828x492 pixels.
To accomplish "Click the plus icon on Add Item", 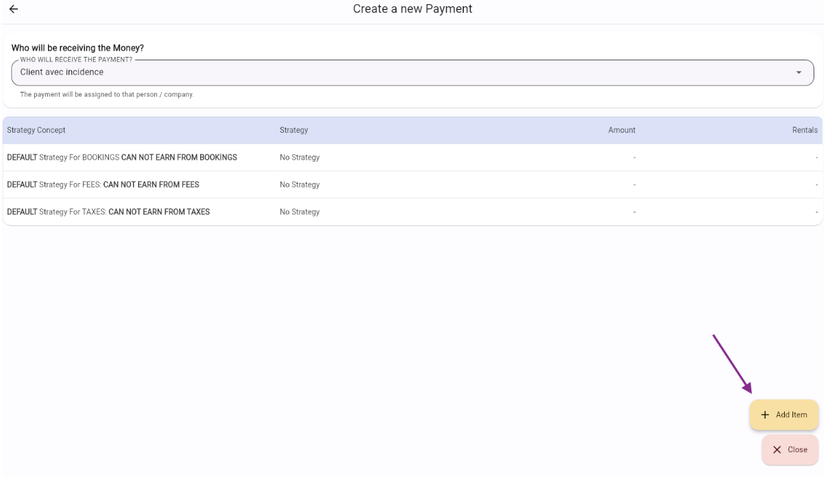I will [765, 415].
